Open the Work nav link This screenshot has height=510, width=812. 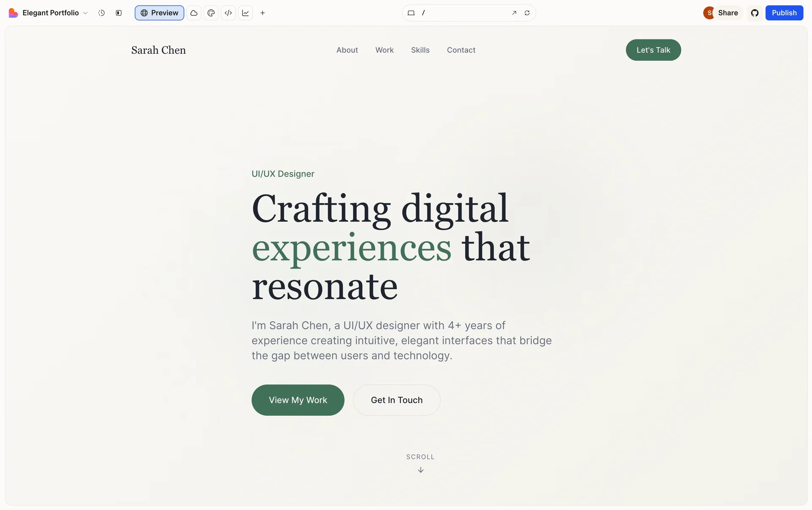tap(384, 50)
